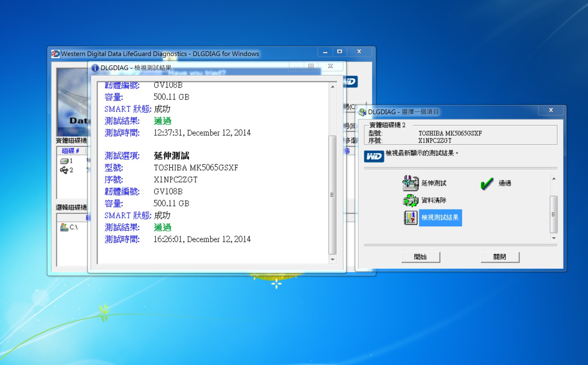
Task: Select the 資料清除 list item label
Action: click(434, 200)
